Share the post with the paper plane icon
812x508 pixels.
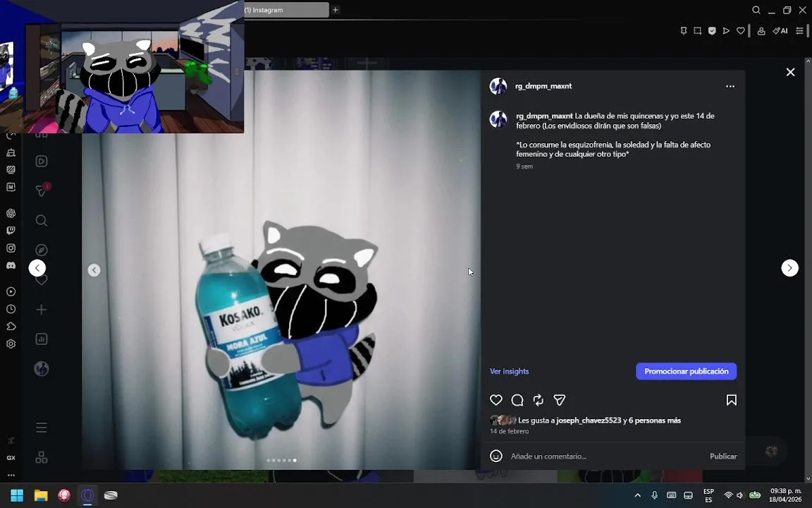pyautogui.click(x=559, y=399)
